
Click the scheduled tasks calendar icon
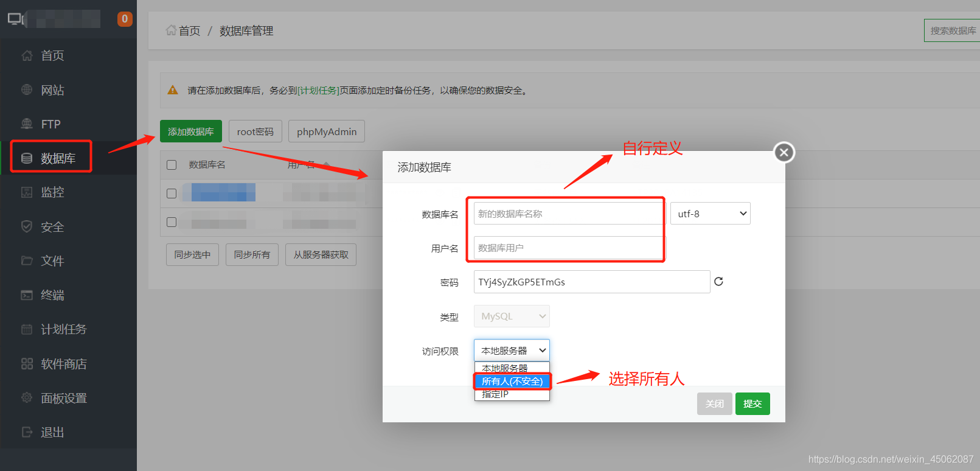27,329
